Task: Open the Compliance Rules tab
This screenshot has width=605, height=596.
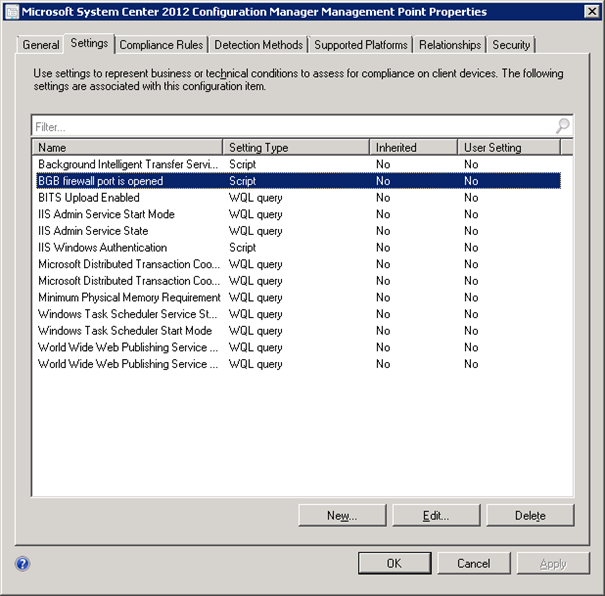Action: click(161, 45)
